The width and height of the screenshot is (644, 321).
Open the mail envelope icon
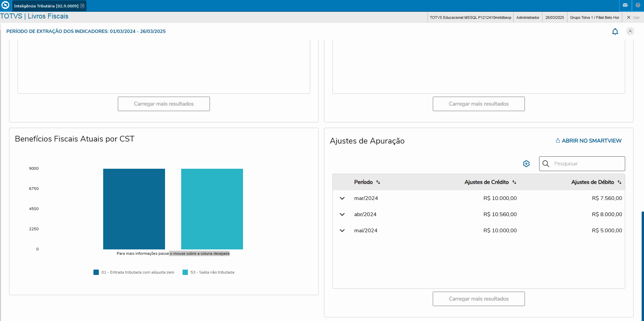(625, 5)
